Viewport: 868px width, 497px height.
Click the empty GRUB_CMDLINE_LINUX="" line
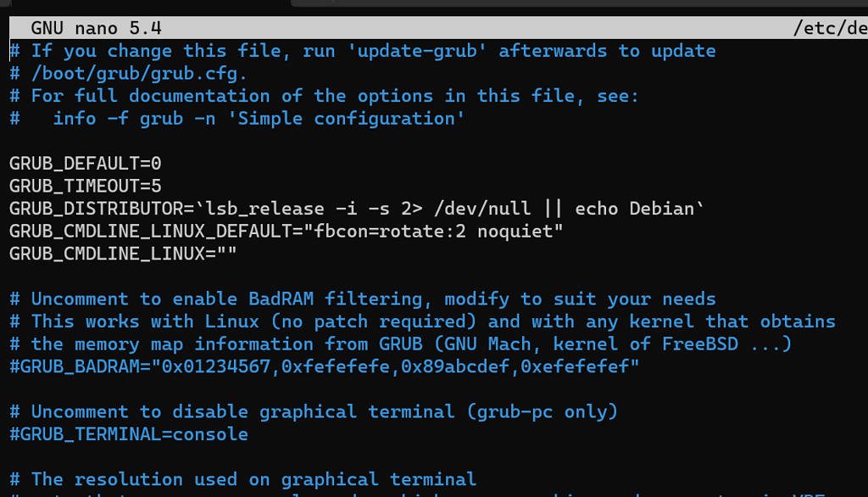123,254
